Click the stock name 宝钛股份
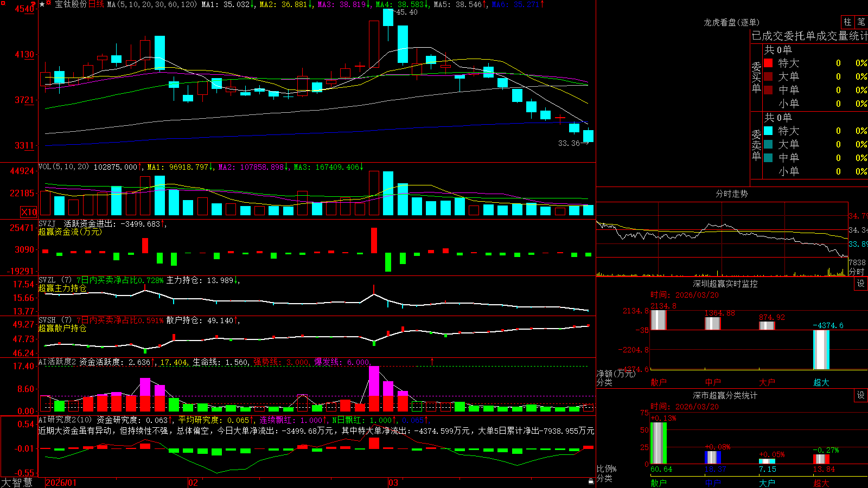The image size is (868, 488). [x=71, y=4]
